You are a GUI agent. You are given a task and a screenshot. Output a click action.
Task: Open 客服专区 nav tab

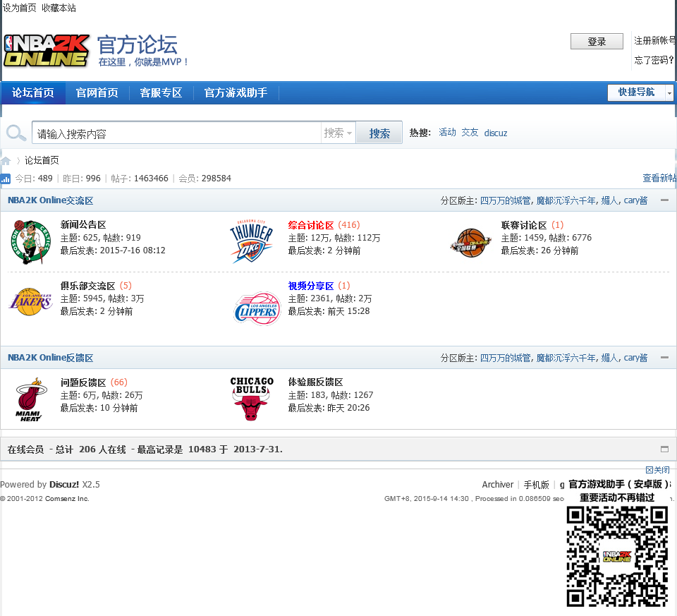pos(161,92)
